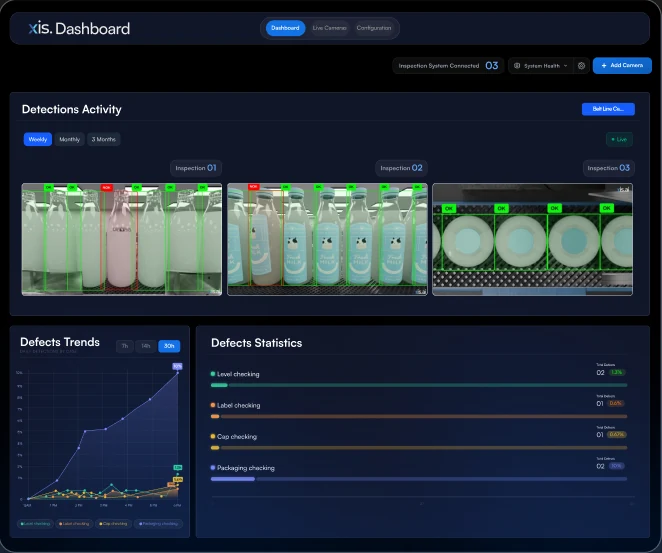Expand the System Health dropdown
Image resolution: width=662 pixels, height=553 pixels.
pos(540,66)
